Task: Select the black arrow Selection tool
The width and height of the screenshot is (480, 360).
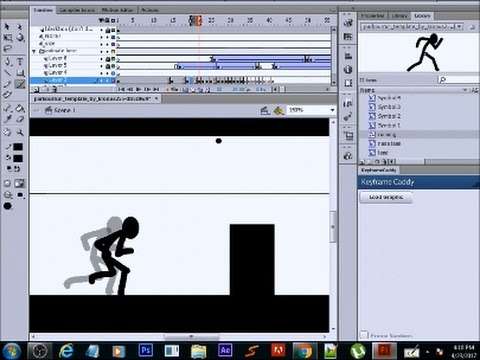Action: 7,27
